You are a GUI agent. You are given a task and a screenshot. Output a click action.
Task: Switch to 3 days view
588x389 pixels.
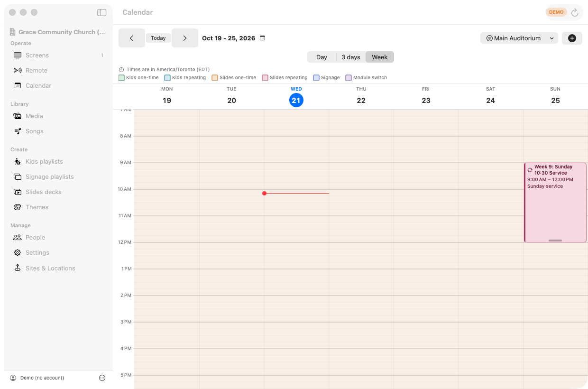[351, 57]
